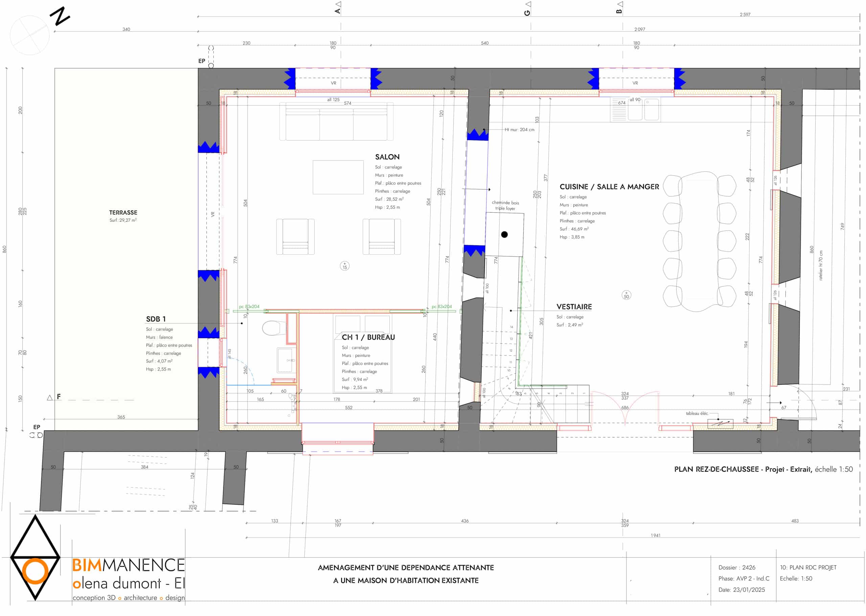Screen dimensions: 866x616
Task: Click the bottom total dimension '1 941'
Action: tap(655, 535)
